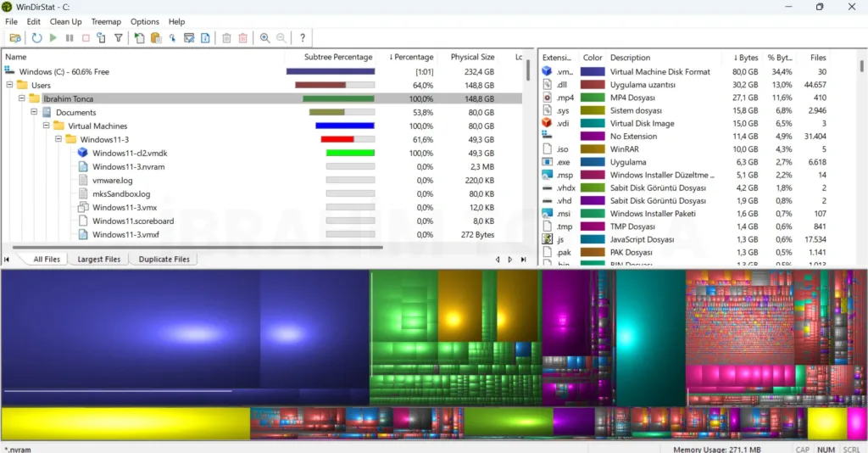Click the .mp4 file type icon
This screenshot has width=868, height=453.
(x=547, y=97)
